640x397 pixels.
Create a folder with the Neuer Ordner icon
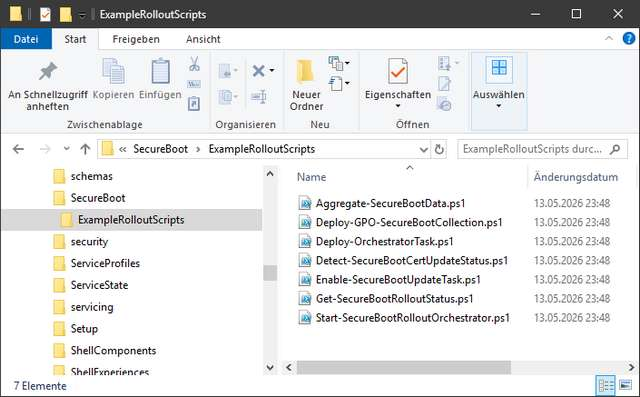pos(306,71)
